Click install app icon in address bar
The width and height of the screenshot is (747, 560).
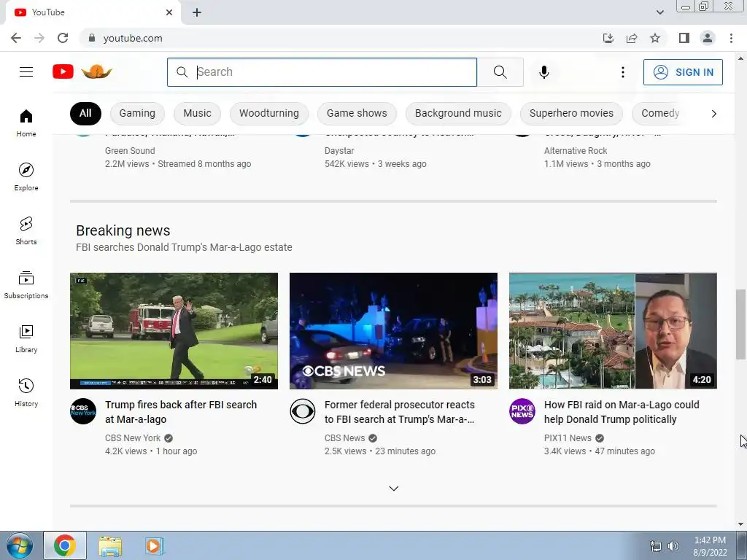tap(608, 38)
